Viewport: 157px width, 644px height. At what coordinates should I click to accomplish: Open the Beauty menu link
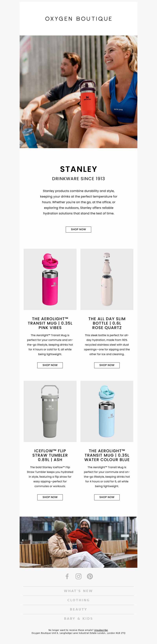click(78, 609)
